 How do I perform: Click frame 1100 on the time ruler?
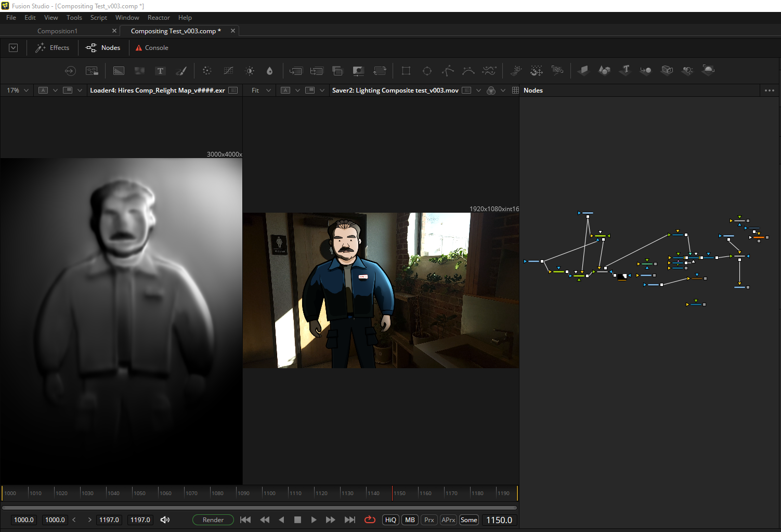[263, 492]
